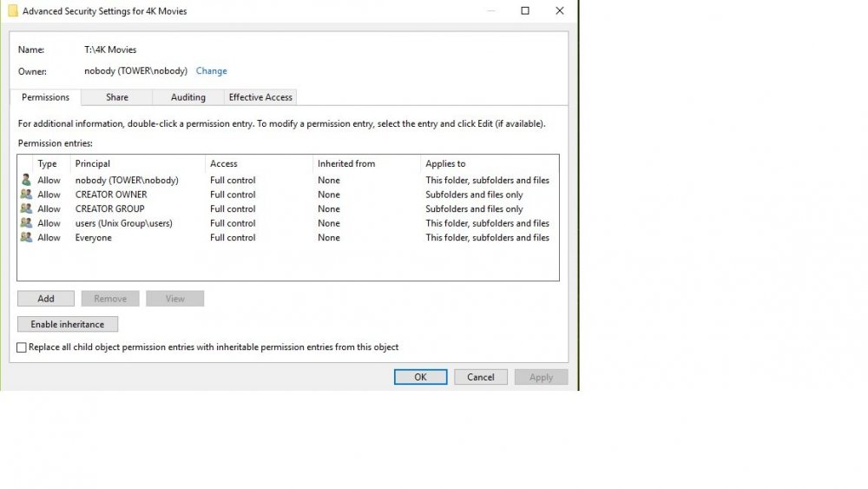The image size is (868, 489).
Task: Sort by the Inherited from column header
Action: click(x=366, y=164)
